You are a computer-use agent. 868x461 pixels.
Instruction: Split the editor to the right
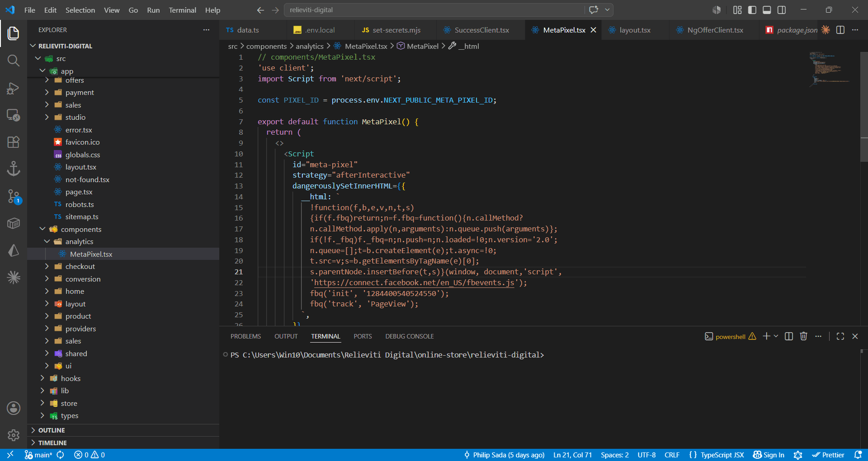pos(840,30)
